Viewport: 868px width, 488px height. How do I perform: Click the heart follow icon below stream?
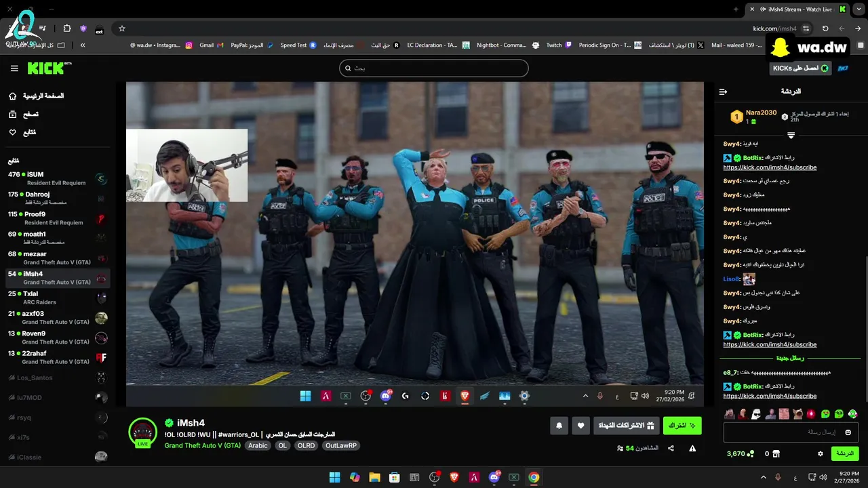(x=580, y=426)
